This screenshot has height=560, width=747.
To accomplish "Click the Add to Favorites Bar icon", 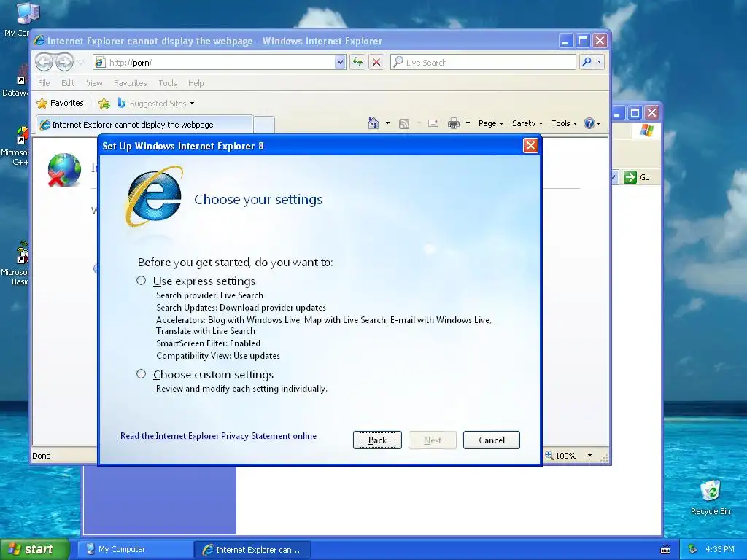I will click(x=104, y=103).
